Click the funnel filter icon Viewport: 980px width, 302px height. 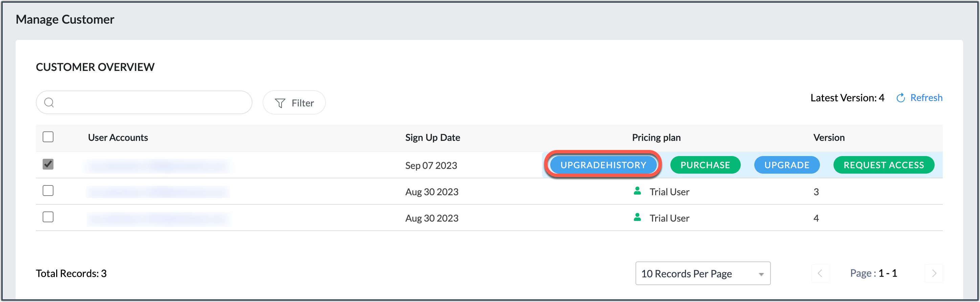(280, 103)
